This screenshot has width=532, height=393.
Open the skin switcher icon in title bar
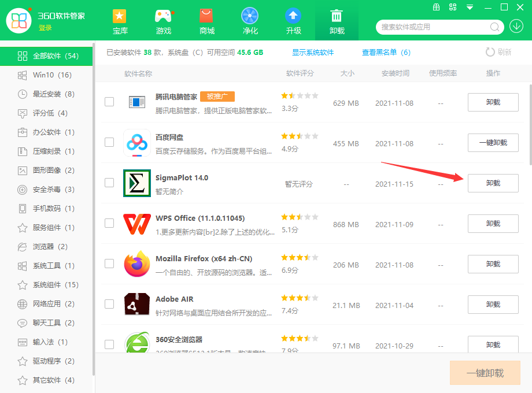pos(453,7)
